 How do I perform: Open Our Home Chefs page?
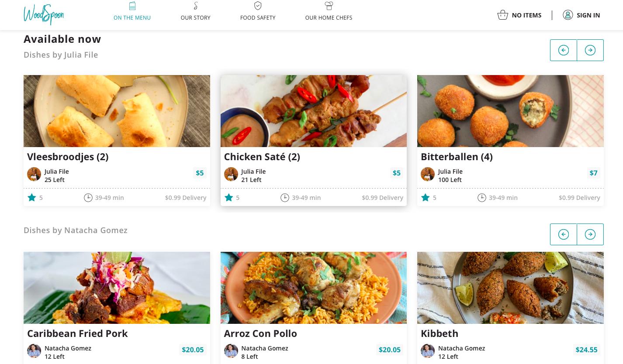coord(329,17)
